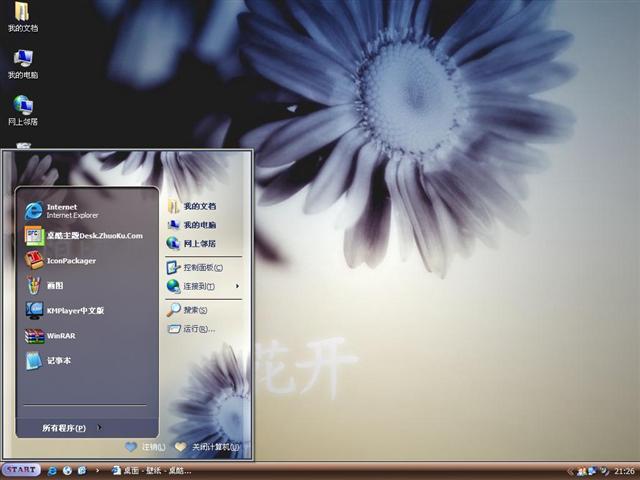Image resolution: width=640 pixels, height=480 pixels.
Task: Open Internet Explorer from the Start menu
Action: (x=62, y=210)
